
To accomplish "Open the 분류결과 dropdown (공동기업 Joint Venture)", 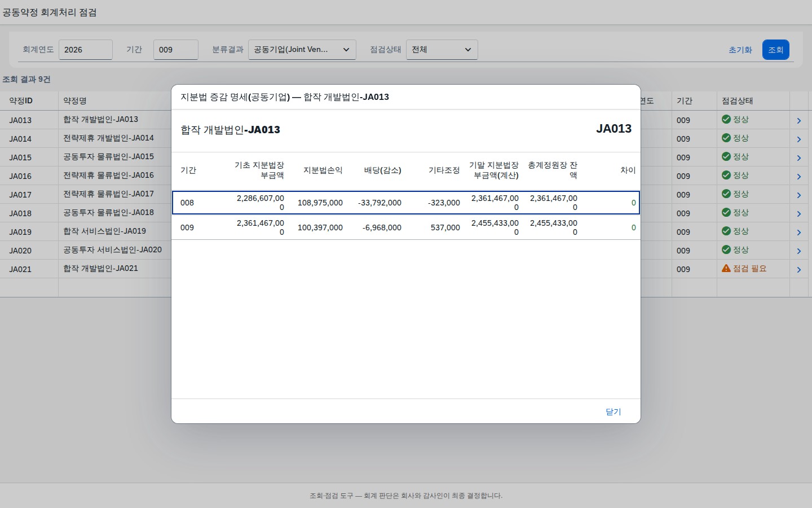I will (x=302, y=50).
